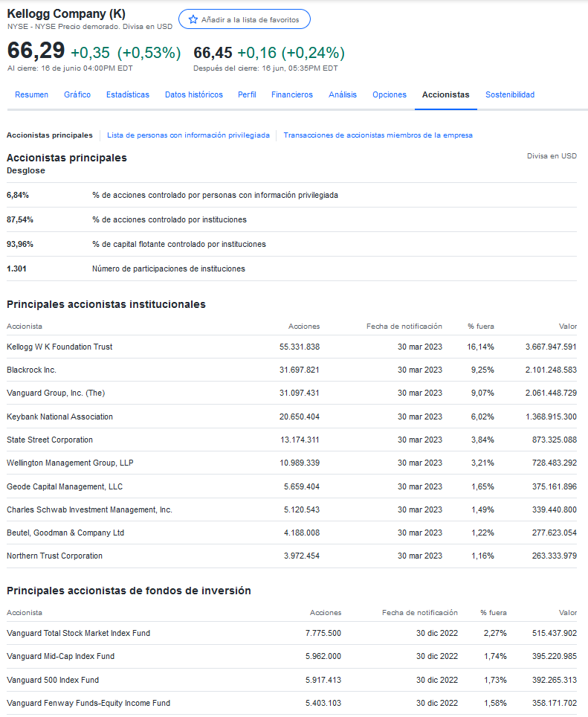Click 'Principales accionistas institucionales' heading
This screenshot has width=588, height=717.
106,304
